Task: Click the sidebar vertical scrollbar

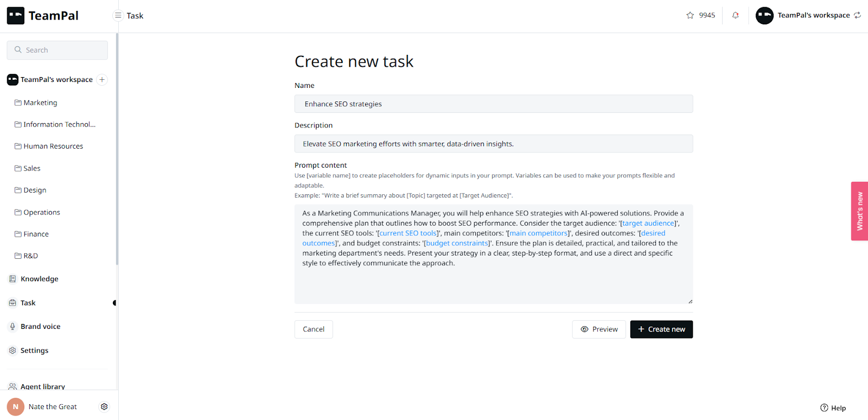Action: tap(117, 149)
